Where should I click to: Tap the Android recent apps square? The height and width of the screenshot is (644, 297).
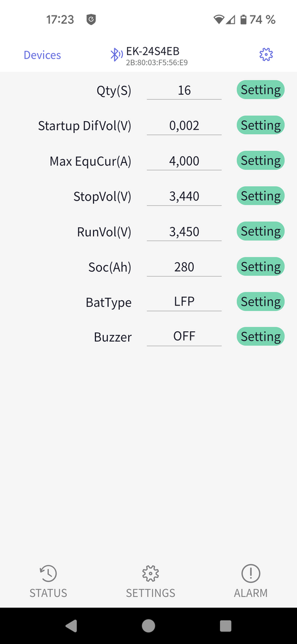point(225,625)
